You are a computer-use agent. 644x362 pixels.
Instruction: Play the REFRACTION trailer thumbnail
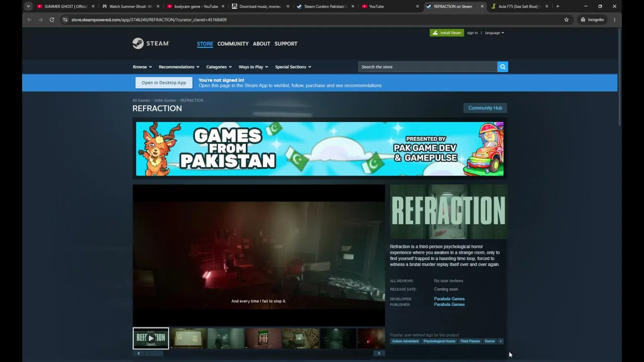[151, 338]
